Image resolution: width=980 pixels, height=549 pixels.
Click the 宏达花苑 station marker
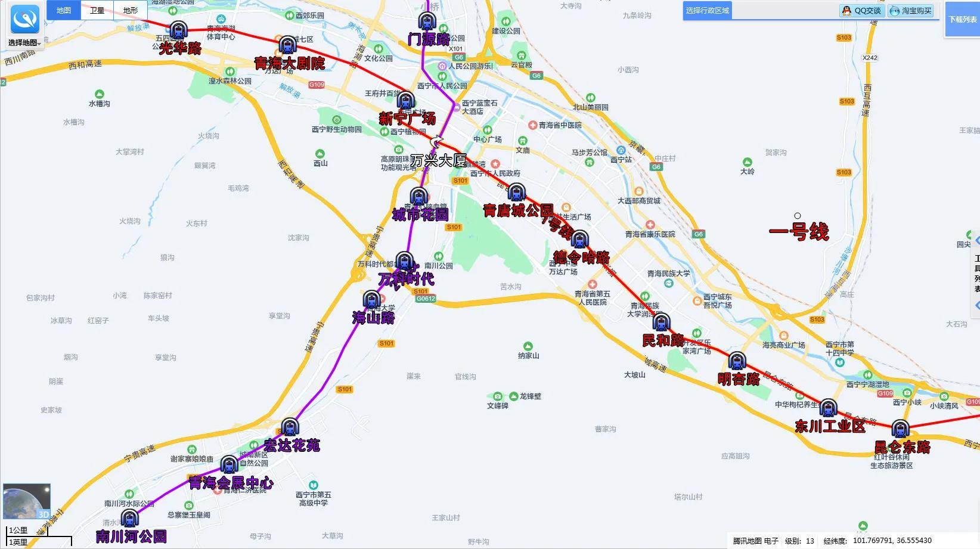(290, 427)
